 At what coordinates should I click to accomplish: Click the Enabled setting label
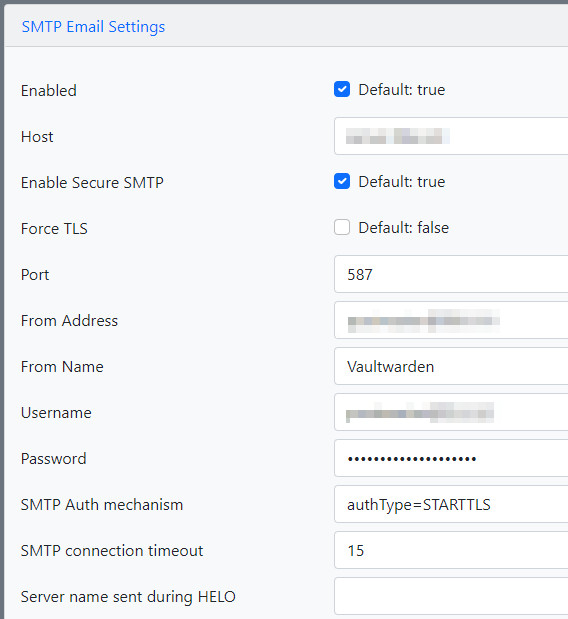[49, 90]
